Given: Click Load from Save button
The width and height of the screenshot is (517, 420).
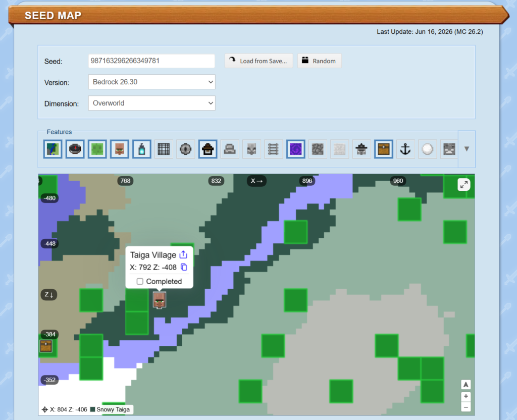Looking at the screenshot, I should pos(259,61).
